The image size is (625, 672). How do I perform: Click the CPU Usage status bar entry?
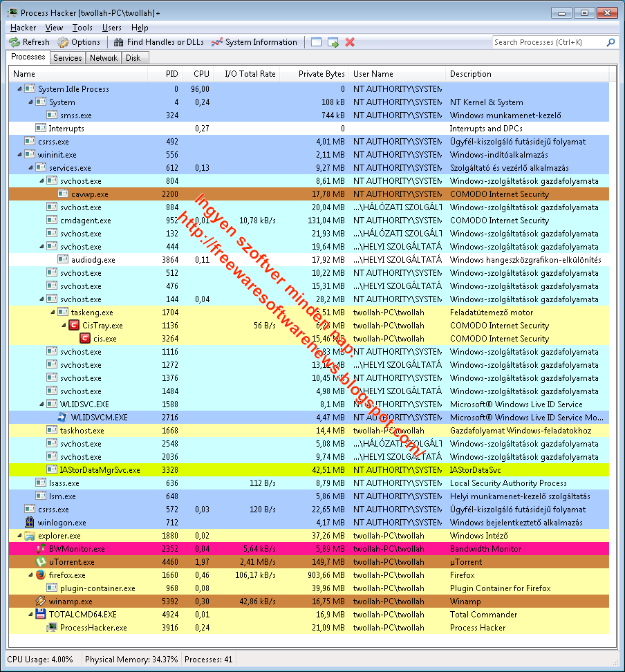(40, 659)
